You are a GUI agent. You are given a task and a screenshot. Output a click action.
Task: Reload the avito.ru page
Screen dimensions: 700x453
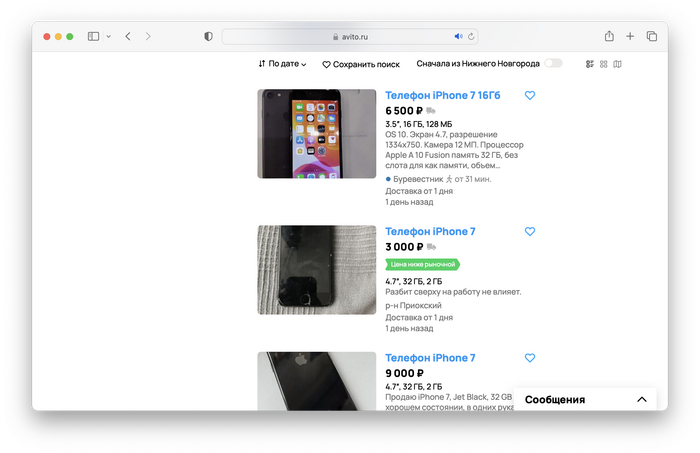471,37
